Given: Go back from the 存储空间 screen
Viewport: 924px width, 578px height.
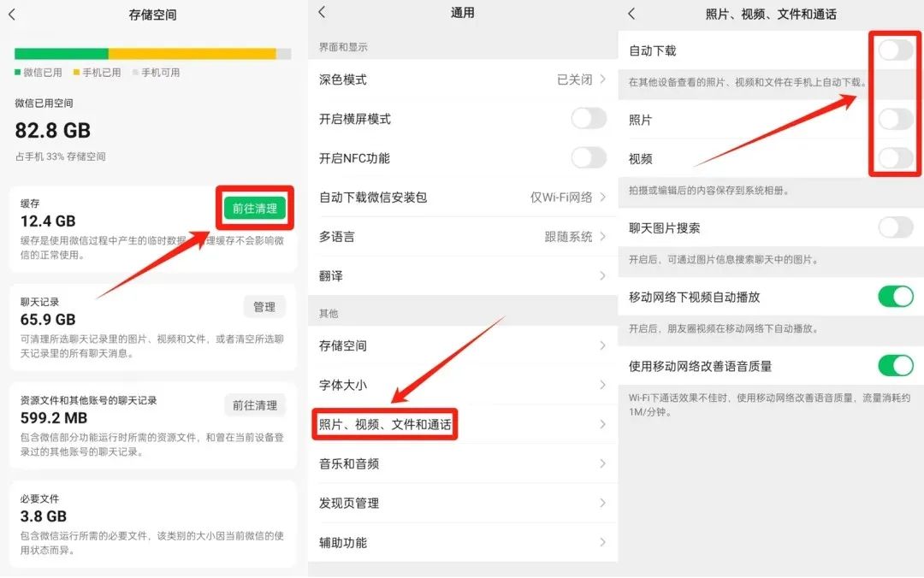Looking at the screenshot, I should 12,15.
